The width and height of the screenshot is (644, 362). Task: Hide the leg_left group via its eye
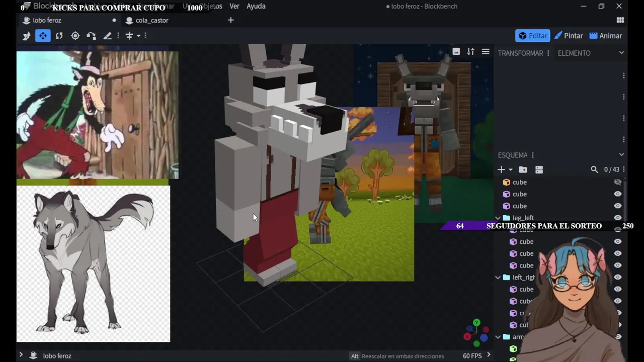pos(618,218)
